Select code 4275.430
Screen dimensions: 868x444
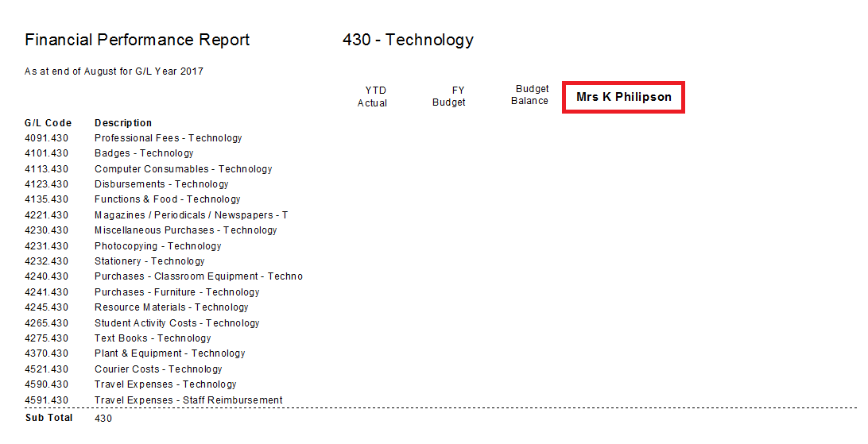point(46,338)
